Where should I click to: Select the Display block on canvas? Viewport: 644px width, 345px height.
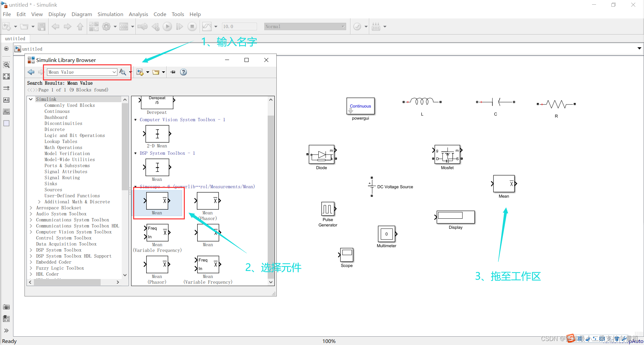(455, 217)
